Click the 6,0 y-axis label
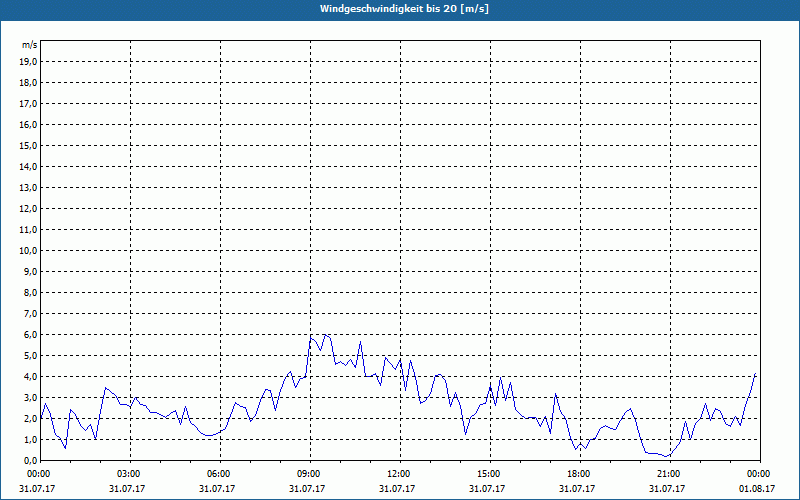 pos(30,334)
